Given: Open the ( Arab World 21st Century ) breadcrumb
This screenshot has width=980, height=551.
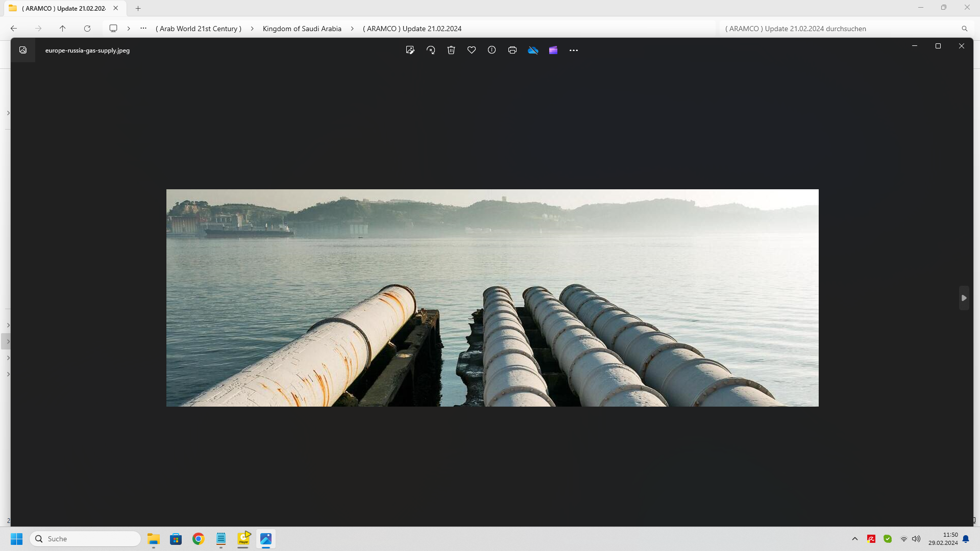Looking at the screenshot, I should [199, 29].
